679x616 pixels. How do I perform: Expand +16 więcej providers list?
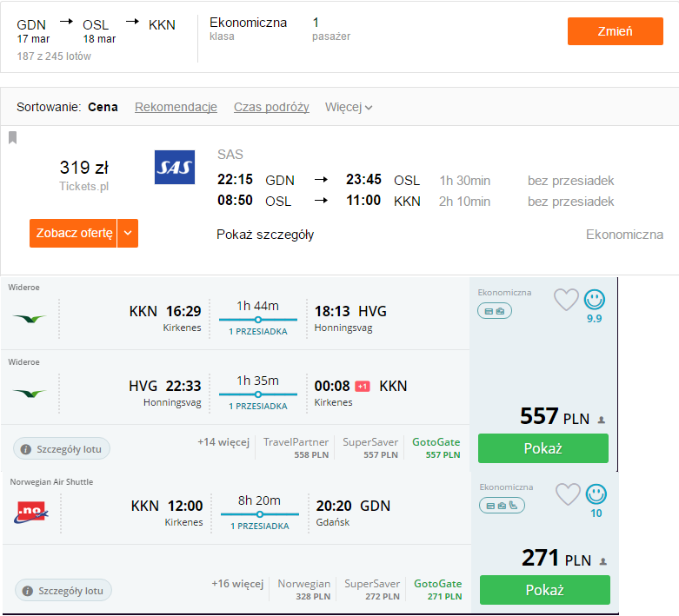(237, 584)
